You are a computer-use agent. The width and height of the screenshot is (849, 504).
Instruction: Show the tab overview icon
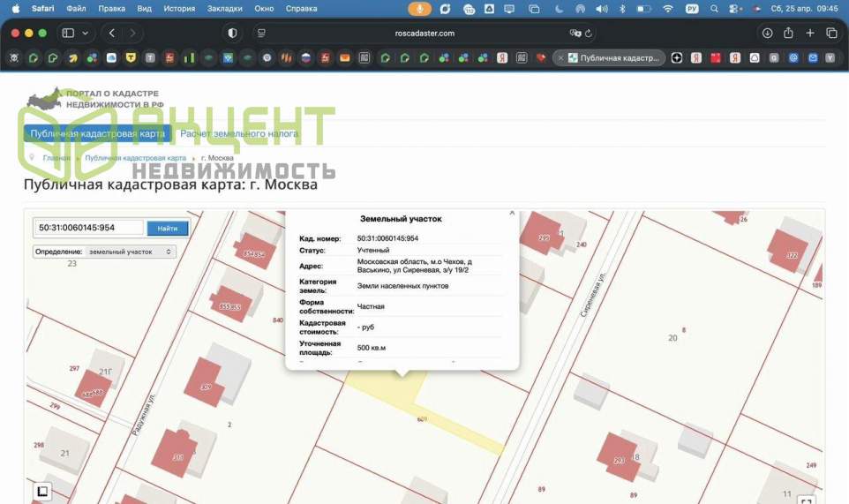831,33
